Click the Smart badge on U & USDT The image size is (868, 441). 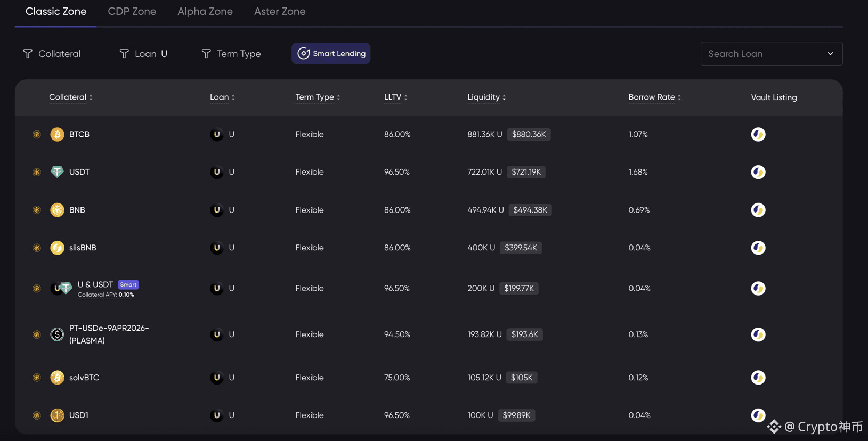128,285
